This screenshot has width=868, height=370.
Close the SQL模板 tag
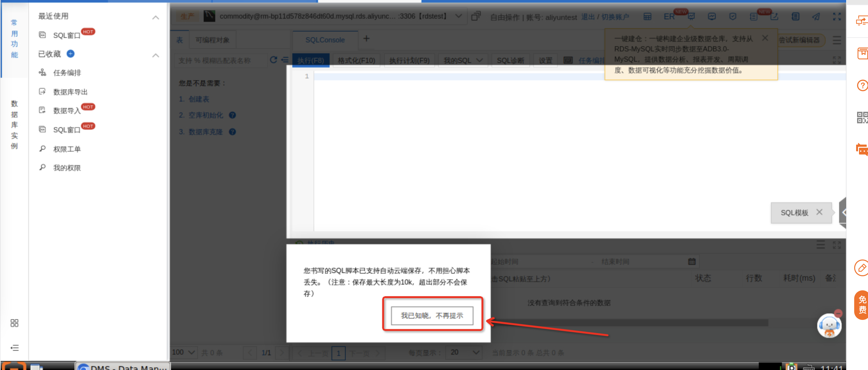coord(819,212)
